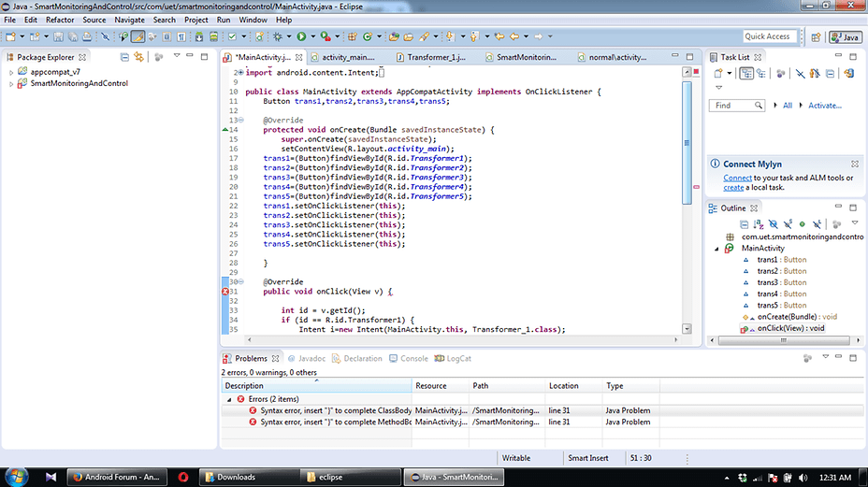Expand the SmartMonitoringAndControl project
Viewport: 868px width, 487px height.
(x=11, y=84)
